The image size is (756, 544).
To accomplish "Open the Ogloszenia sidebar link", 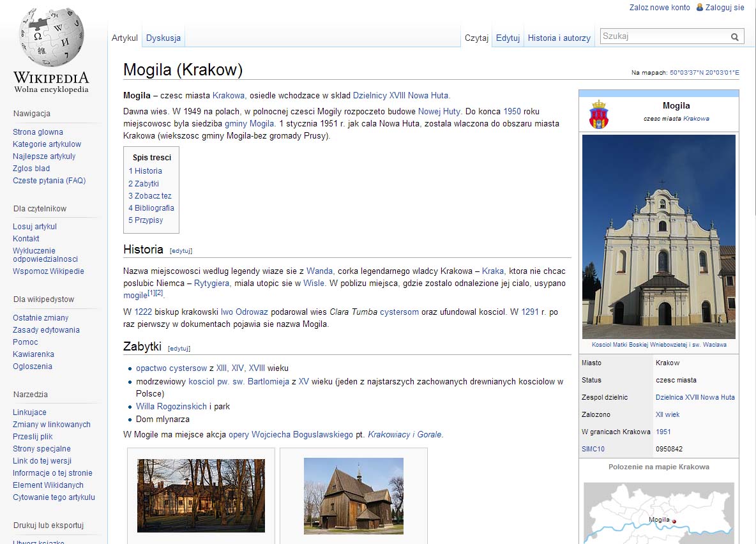I will click(33, 366).
